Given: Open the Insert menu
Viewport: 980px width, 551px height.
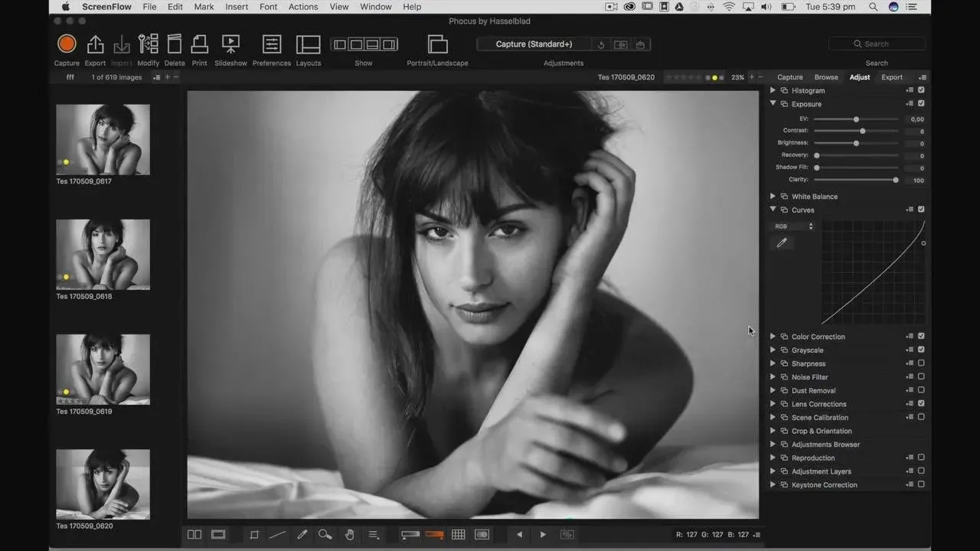Looking at the screenshot, I should (x=237, y=7).
